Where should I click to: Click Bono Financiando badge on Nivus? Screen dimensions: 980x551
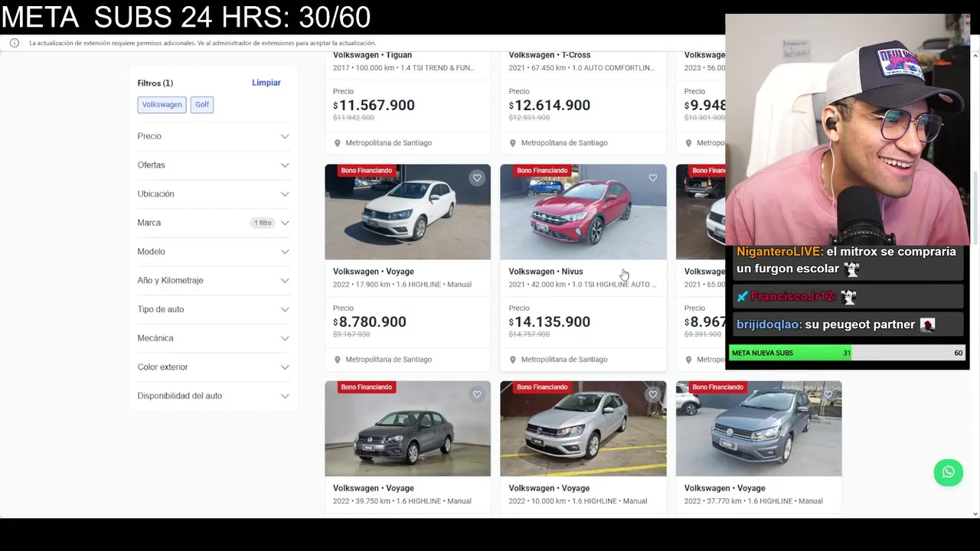(x=542, y=171)
